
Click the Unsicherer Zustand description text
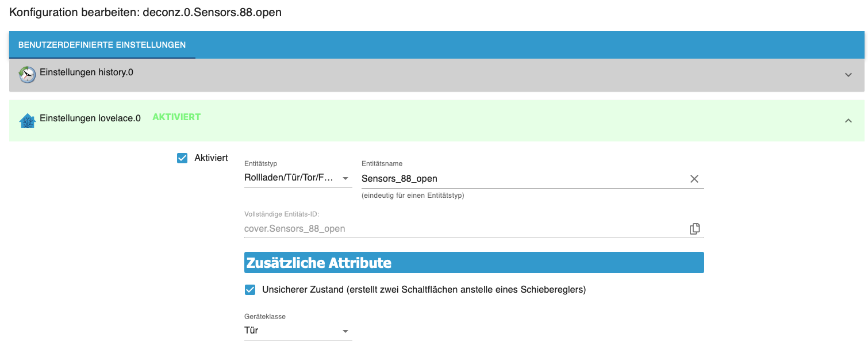pos(424,290)
